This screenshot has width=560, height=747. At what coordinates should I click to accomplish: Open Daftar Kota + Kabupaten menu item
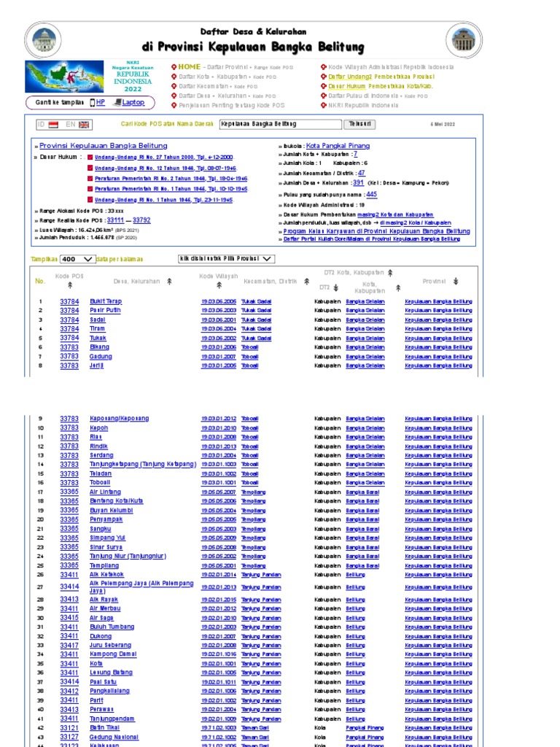(227, 77)
